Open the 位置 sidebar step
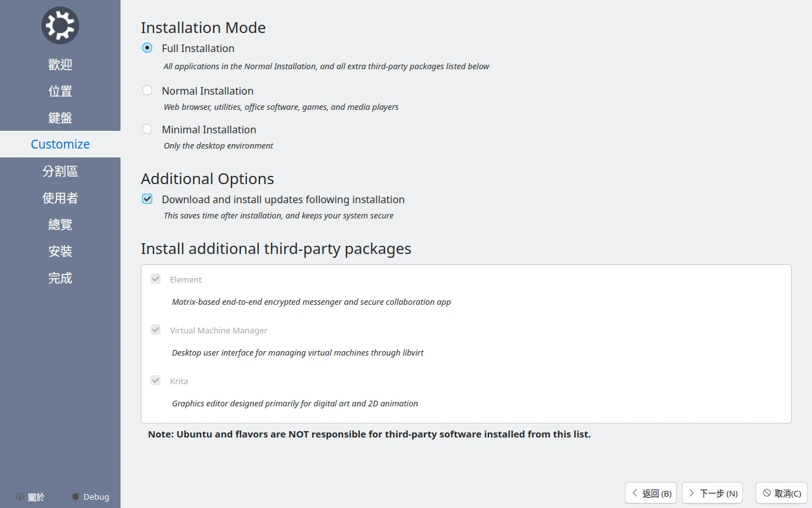The height and width of the screenshot is (508, 812). pyautogui.click(x=60, y=91)
